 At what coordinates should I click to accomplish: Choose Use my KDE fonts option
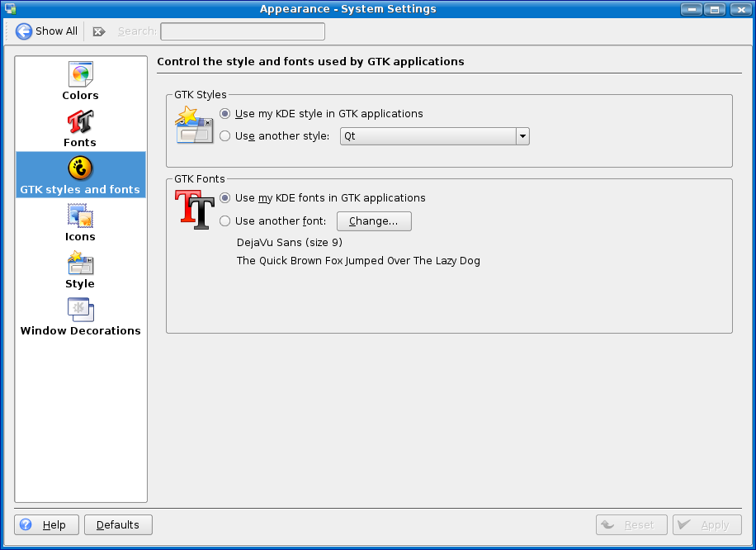point(225,198)
